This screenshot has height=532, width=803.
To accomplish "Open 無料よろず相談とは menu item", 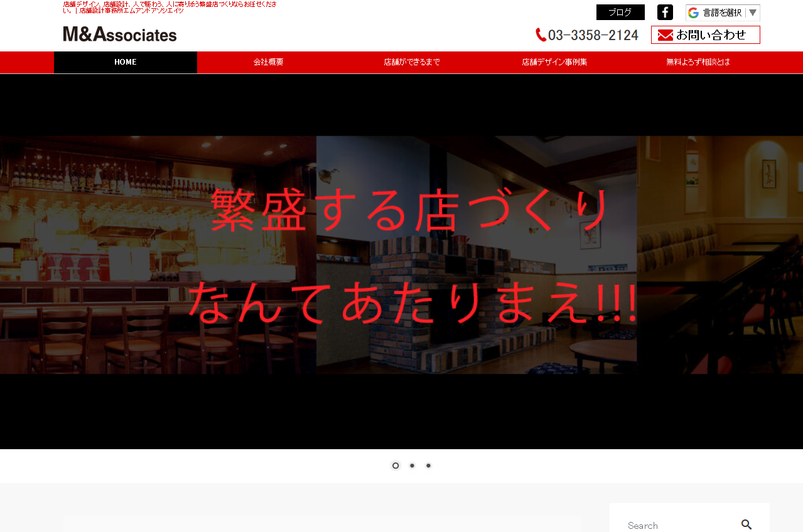I will click(698, 62).
